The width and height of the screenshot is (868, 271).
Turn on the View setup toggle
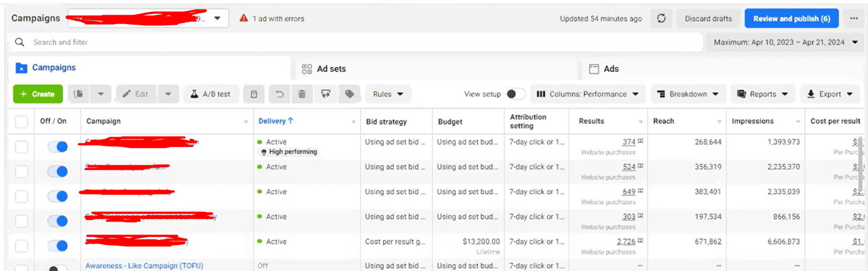(x=515, y=94)
